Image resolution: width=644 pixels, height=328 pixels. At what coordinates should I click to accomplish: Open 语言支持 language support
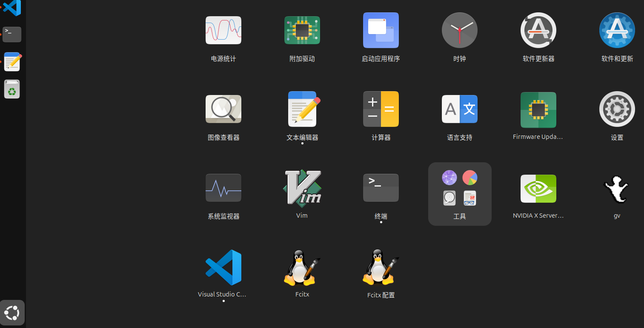point(460,109)
